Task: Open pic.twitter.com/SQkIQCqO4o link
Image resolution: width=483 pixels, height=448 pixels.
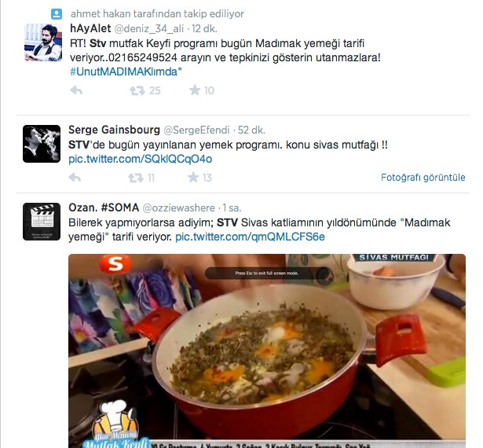Action: tap(140, 159)
